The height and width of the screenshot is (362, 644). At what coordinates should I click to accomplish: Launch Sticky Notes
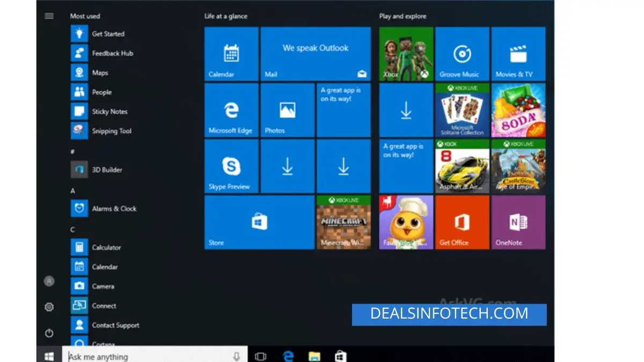(x=99, y=112)
